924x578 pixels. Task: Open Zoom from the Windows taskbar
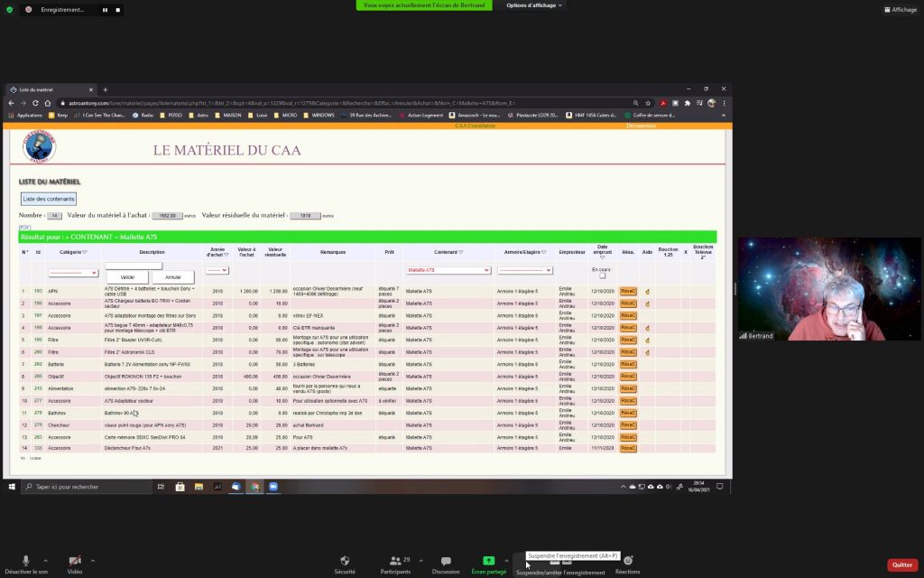click(x=273, y=487)
